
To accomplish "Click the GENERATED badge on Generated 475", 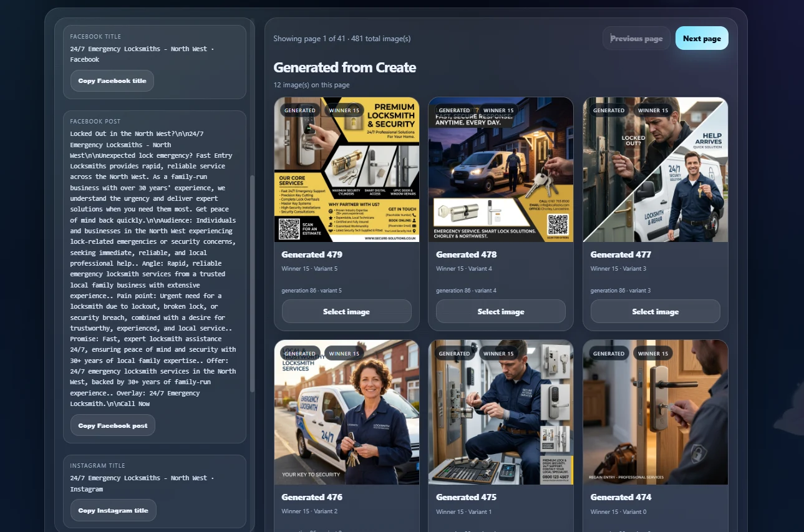I will 455,354.
